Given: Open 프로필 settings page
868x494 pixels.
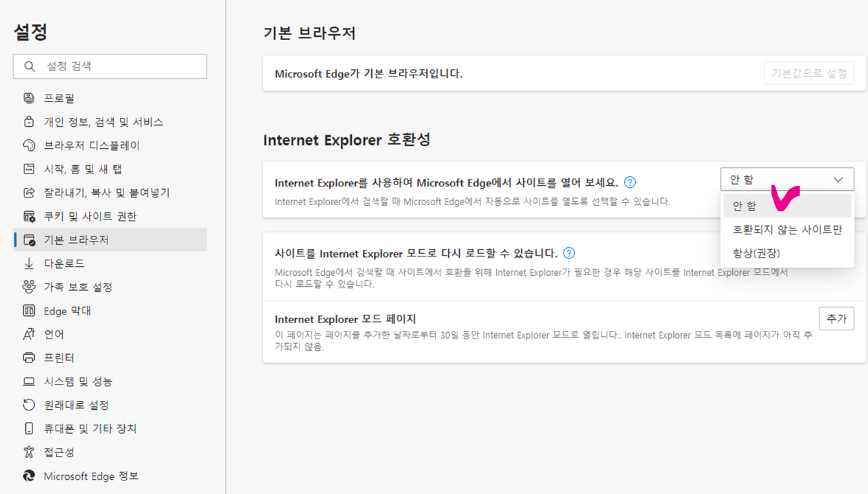Looking at the screenshot, I should coord(110,98).
